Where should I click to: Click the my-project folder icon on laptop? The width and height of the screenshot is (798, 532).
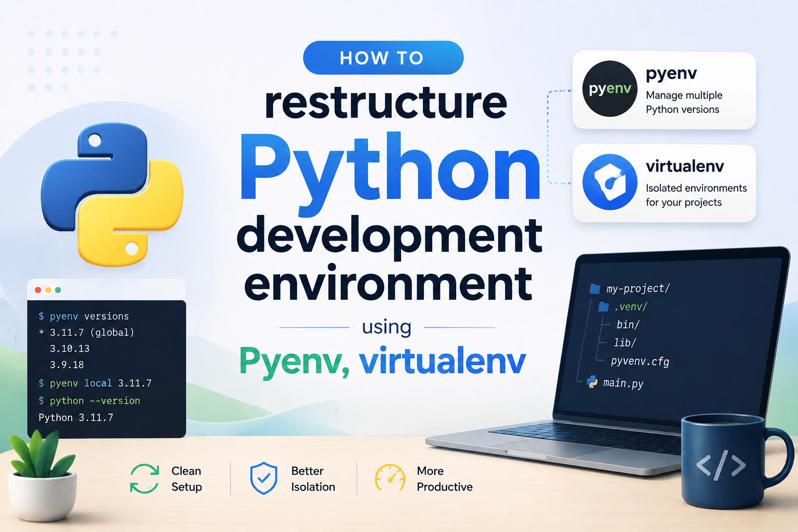(x=595, y=289)
